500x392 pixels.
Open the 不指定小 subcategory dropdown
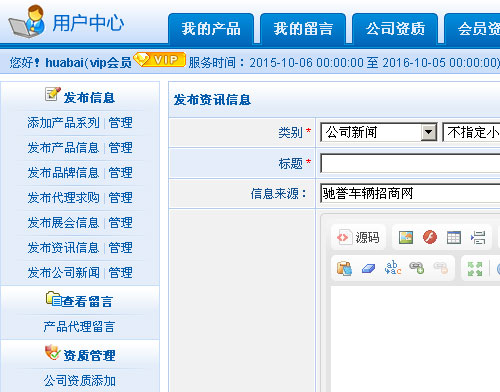[x=471, y=132]
